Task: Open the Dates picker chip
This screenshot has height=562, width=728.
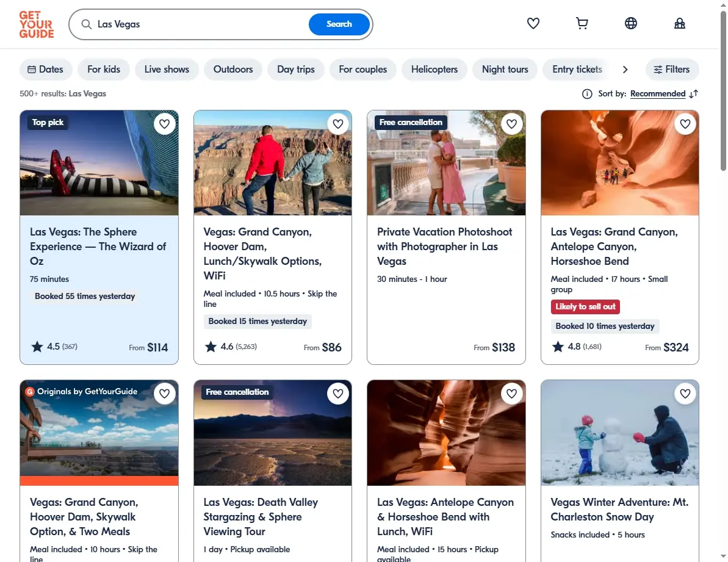Action: (x=46, y=70)
